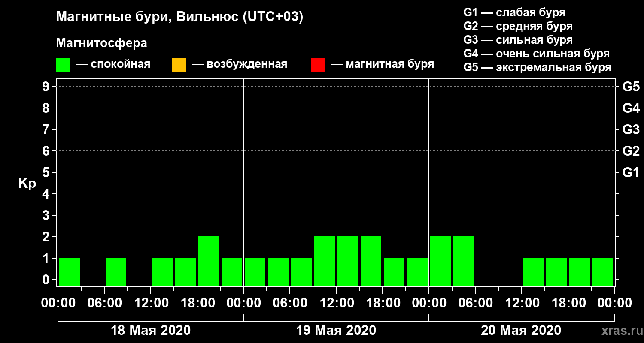The width and height of the screenshot is (644, 343).
Task: Click the '06:00' tick label under 18 May
Action: (104, 303)
